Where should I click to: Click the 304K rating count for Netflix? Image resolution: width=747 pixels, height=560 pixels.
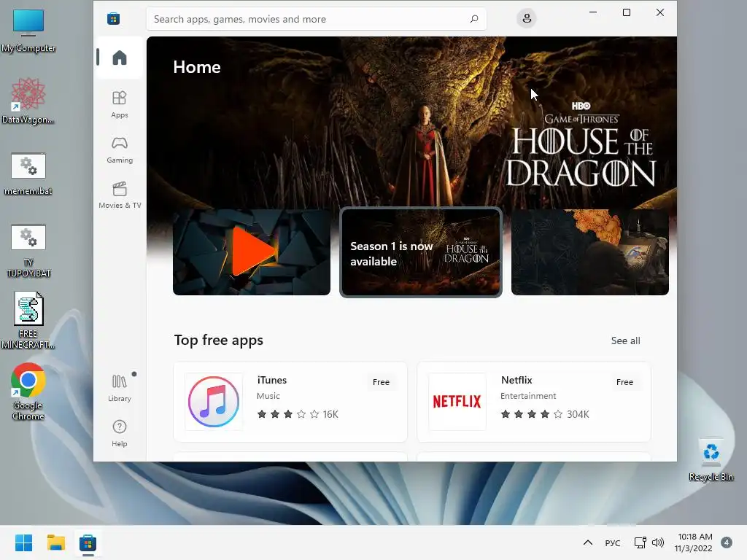[x=578, y=414]
